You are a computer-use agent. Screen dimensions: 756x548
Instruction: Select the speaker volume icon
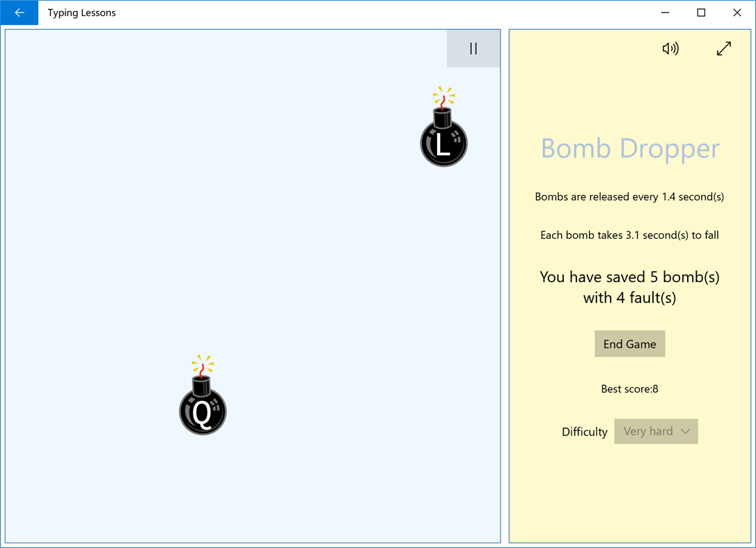tap(670, 48)
